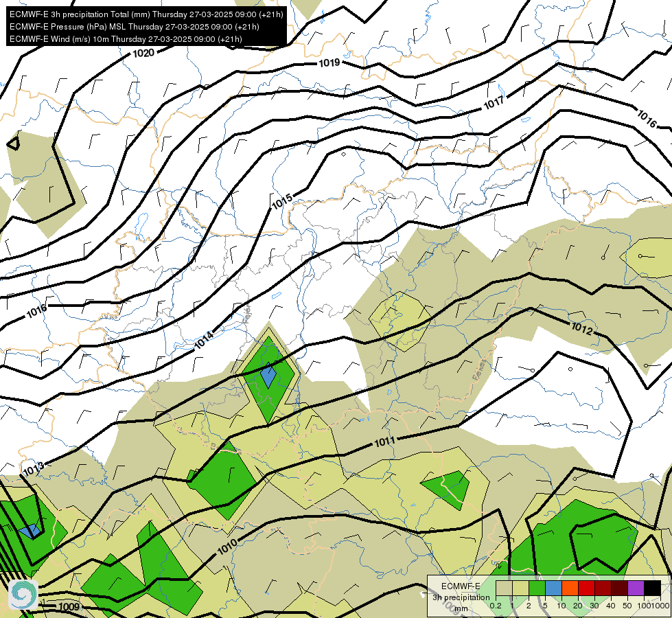Click the Békés county name on the map
The height and width of the screenshot is (618, 672).
pyautogui.click(x=480, y=369)
